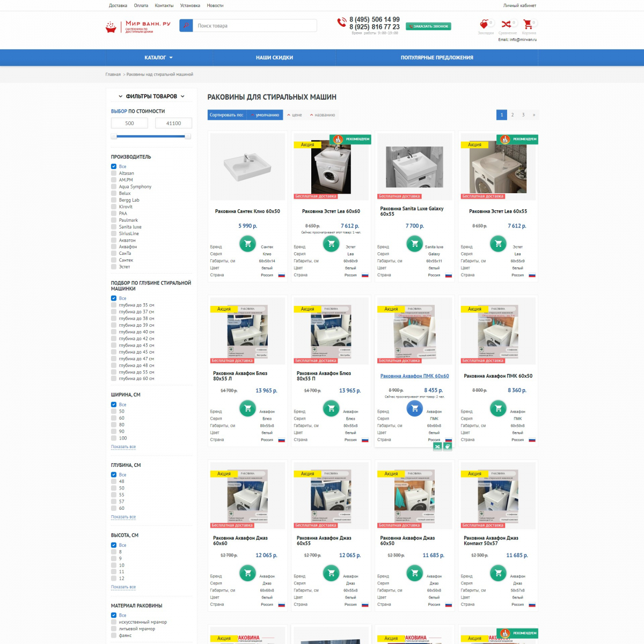Screen dimensions: 644x644
Task: Click the phone handset icon
Action: pyautogui.click(x=342, y=22)
